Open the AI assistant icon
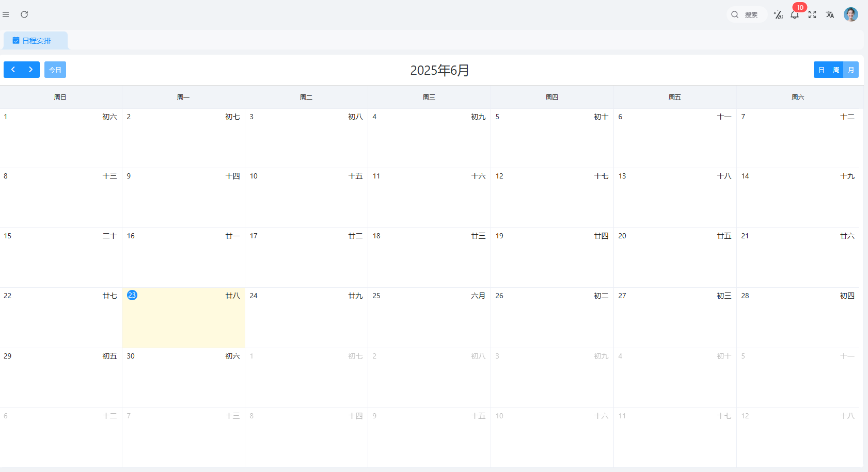 [778, 14]
